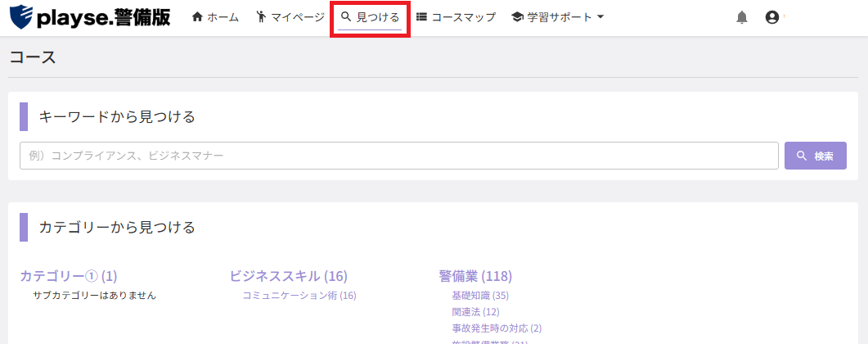Click the keyword search input field
The width and height of the screenshot is (868, 344).
[399, 156]
